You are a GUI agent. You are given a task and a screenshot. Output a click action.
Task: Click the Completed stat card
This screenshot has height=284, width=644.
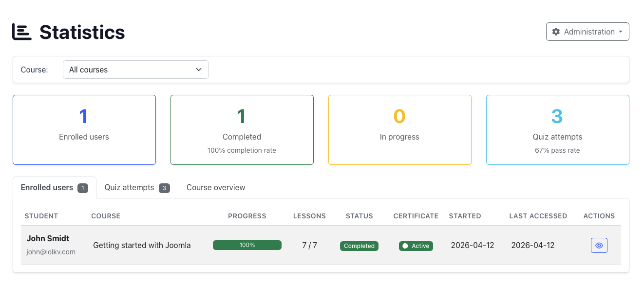point(242,130)
